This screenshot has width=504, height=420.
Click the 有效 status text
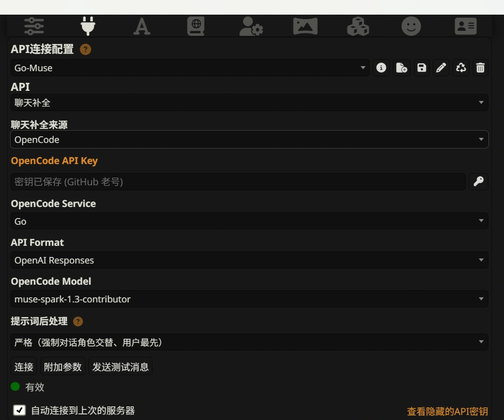pyautogui.click(x=35, y=387)
